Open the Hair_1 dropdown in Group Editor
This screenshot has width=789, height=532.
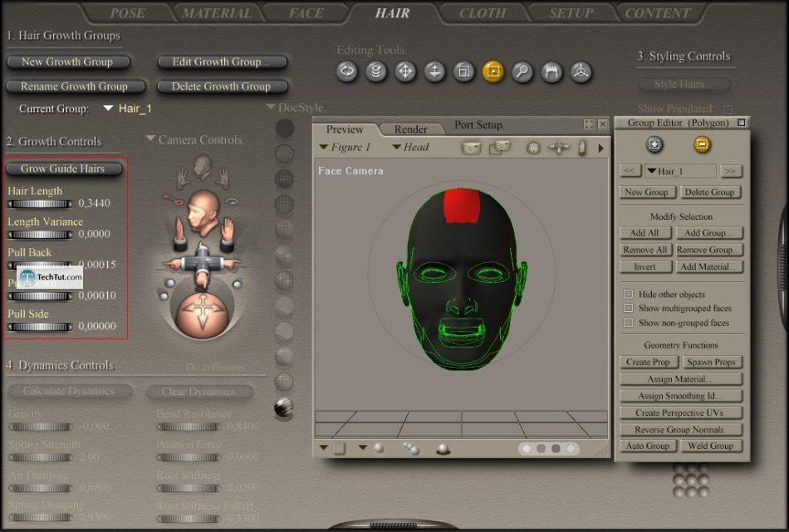coord(680,171)
